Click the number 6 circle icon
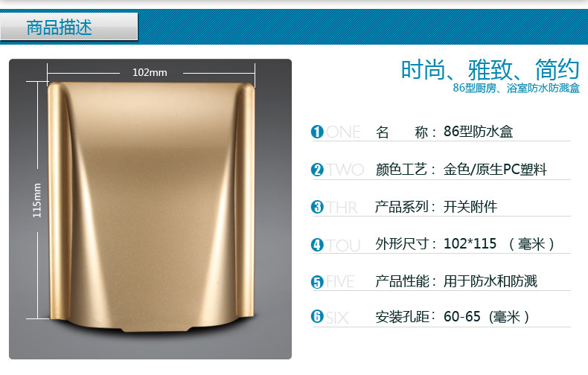This screenshot has width=588, height=375. (317, 316)
